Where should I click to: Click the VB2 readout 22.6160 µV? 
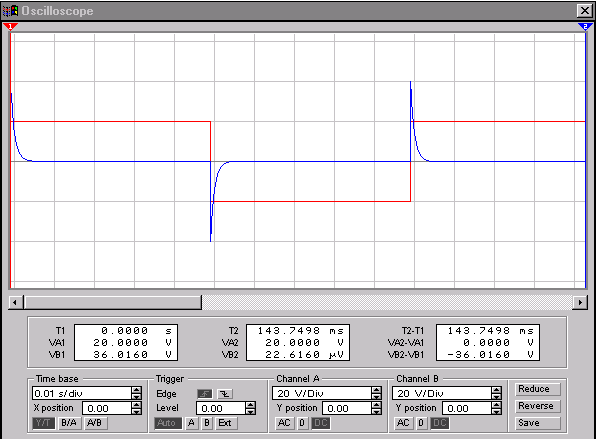click(x=304, y=355)
